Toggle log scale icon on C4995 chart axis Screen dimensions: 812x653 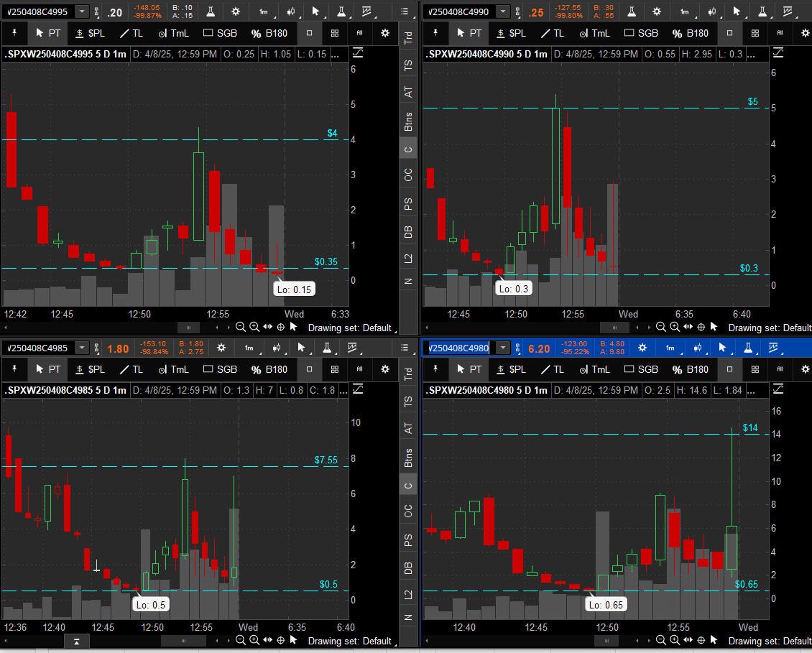click(357, 53)
